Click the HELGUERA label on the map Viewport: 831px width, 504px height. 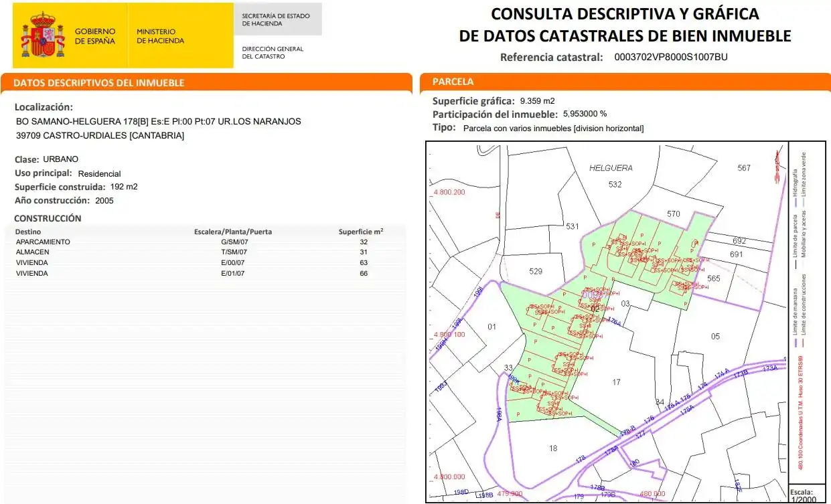coord(611,168)
